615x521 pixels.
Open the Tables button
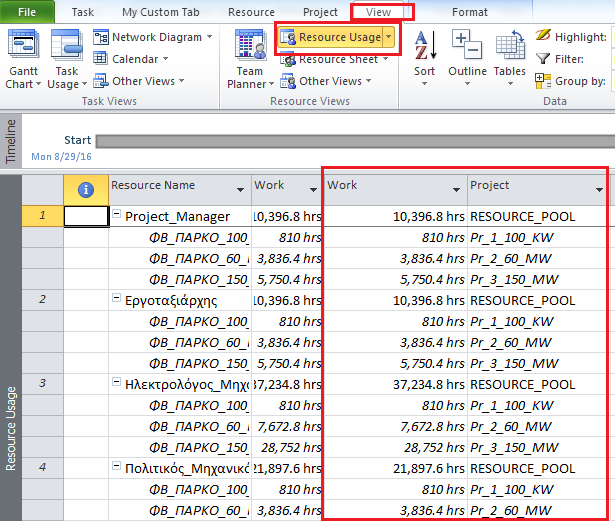(509, 57)
